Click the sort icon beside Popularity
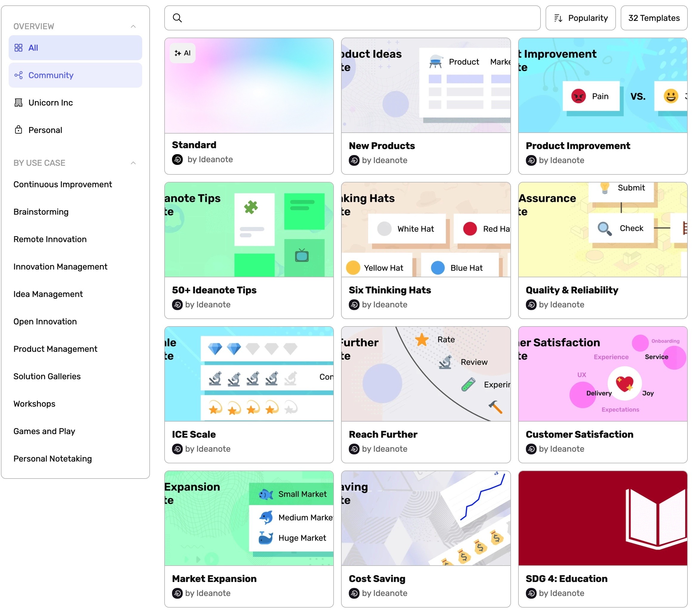 (558, 18)
